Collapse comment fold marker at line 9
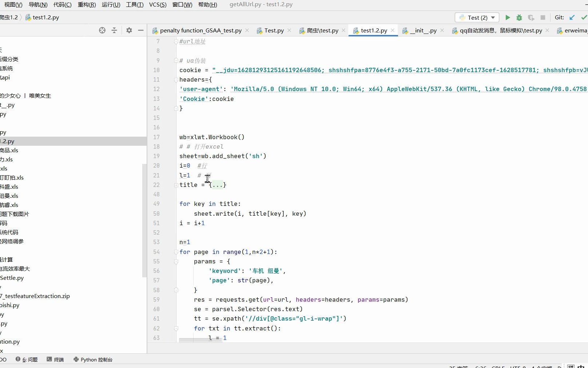This screenshot has height=368, width=588. [176, 60]
